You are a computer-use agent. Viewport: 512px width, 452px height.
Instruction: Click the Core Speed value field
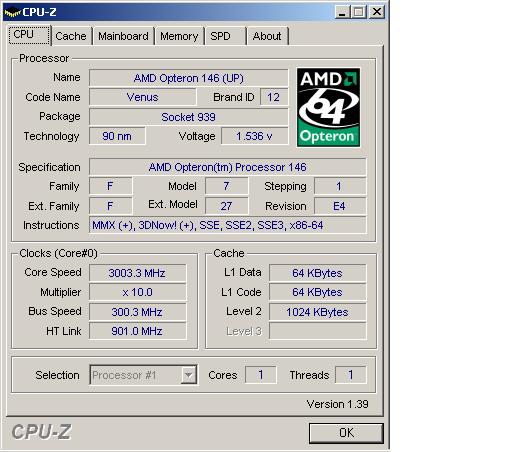tap(137, 273)
